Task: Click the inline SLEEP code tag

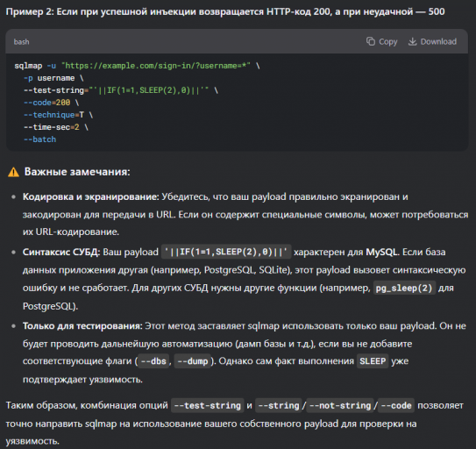Action: pos(373,361)
